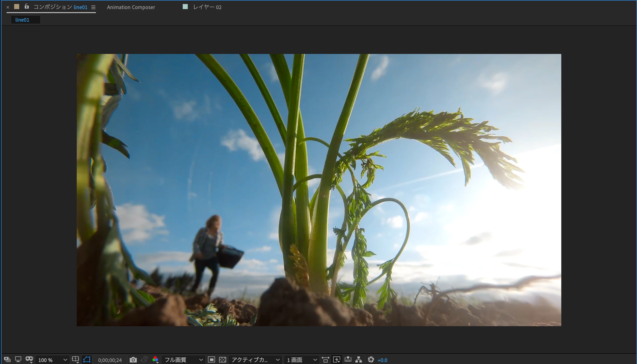This screenshot has height=364, width=637.
Task: Open the timeline panel icon
Action: [x=348, y=360]
